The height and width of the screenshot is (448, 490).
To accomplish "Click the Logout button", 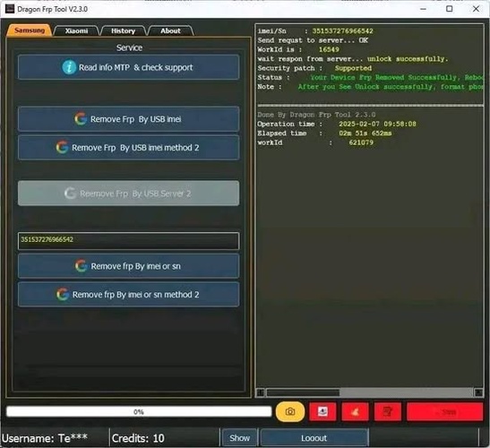I will coord(314,437).
